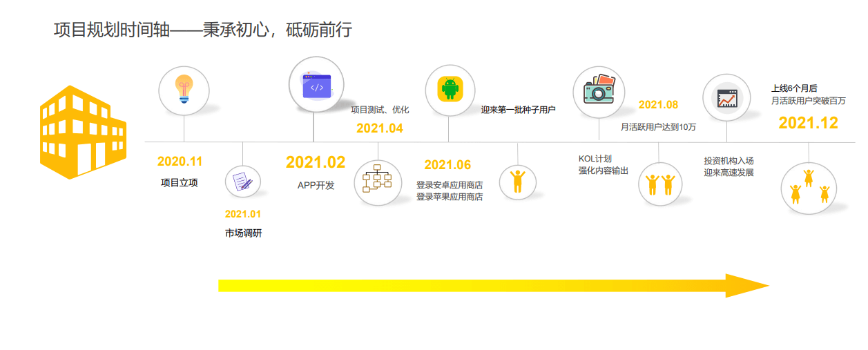Viewport: 868px width, 350px height.
Task: Click the 2020.11 date label
Action: click(x=180, y=162)
